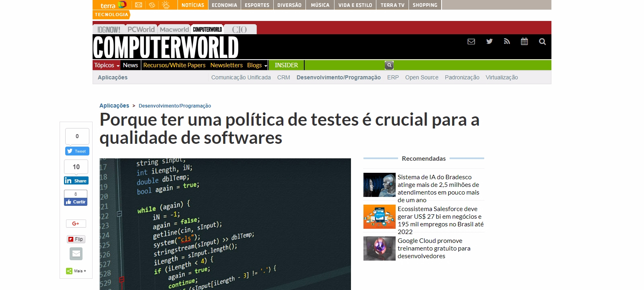The image size is (644, 290).
Task: Open the CIO site tab
Action: point(239,29)
